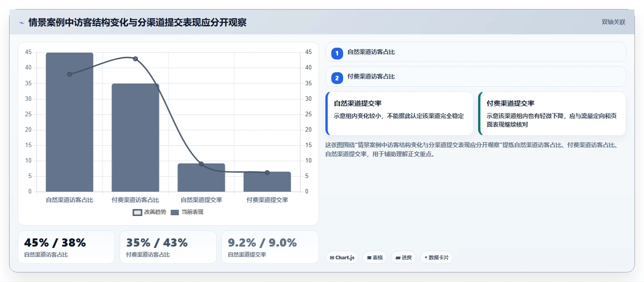Click the 付费渠道提交率 bar in chart
This screenshot has height=282, width=644.
(x=267, y=182)
